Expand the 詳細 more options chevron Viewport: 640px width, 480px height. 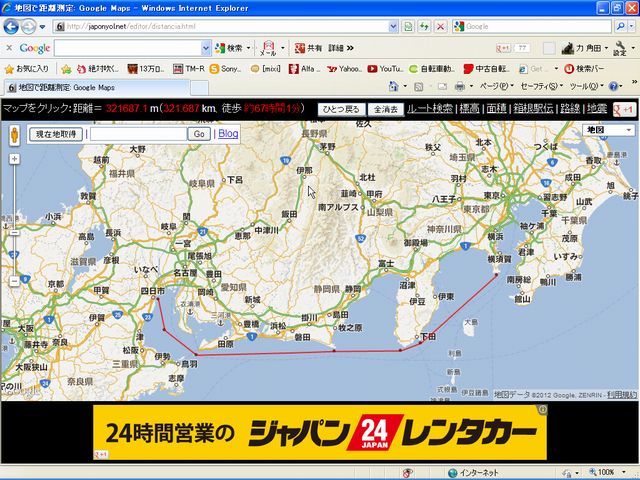(341, 48)
